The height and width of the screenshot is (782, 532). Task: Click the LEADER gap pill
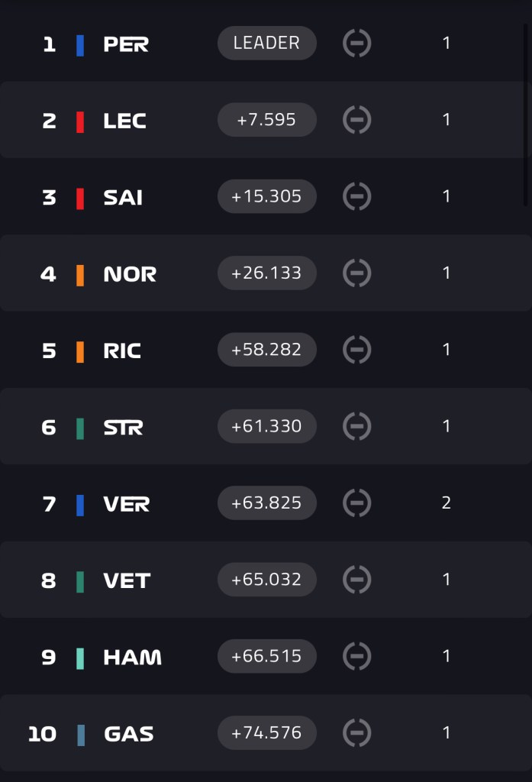click(266, 43)
